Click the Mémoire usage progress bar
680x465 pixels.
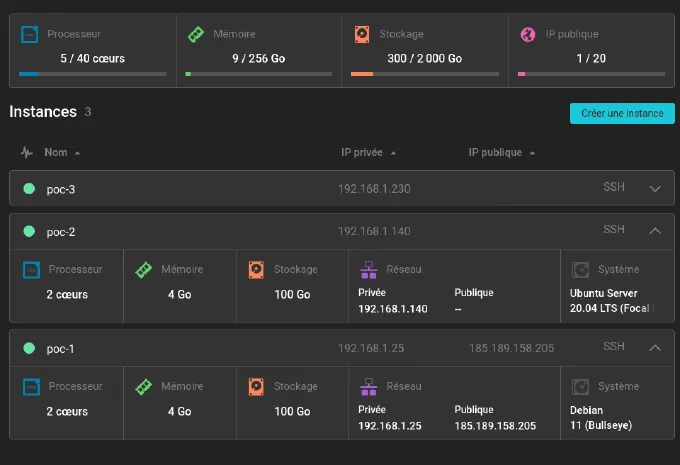(259, 74)
